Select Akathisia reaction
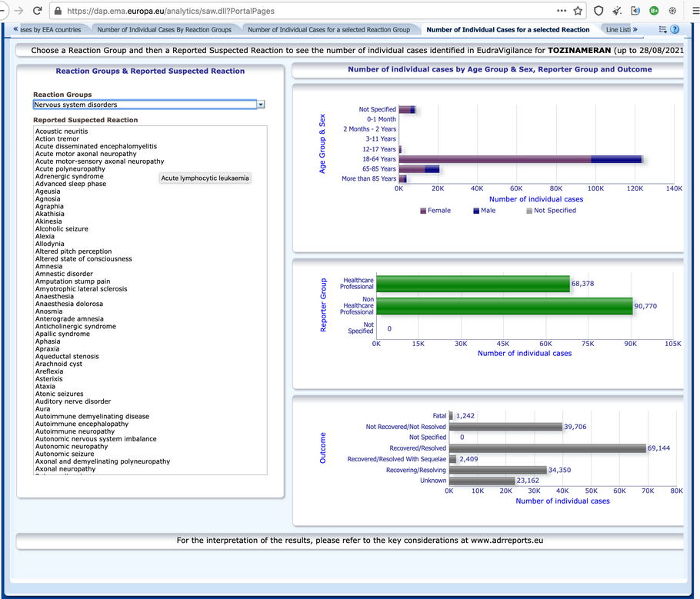Viewport: 700px width, 599px height. pyautogui.click(x=49, y=214)
